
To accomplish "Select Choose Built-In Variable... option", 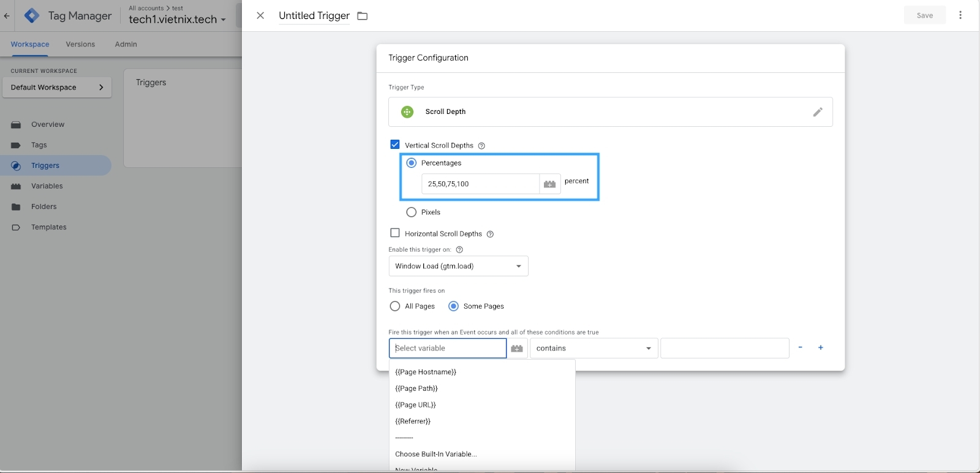I will 436,454.
